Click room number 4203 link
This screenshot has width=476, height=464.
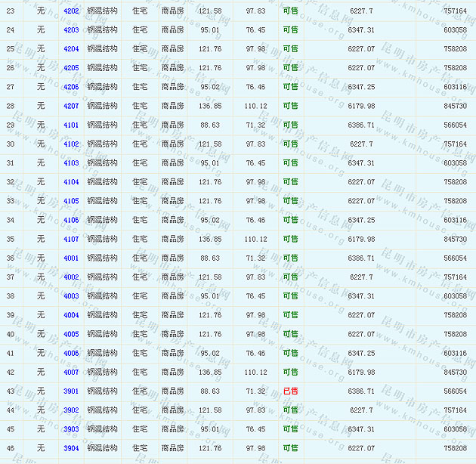tap(71, 29)
